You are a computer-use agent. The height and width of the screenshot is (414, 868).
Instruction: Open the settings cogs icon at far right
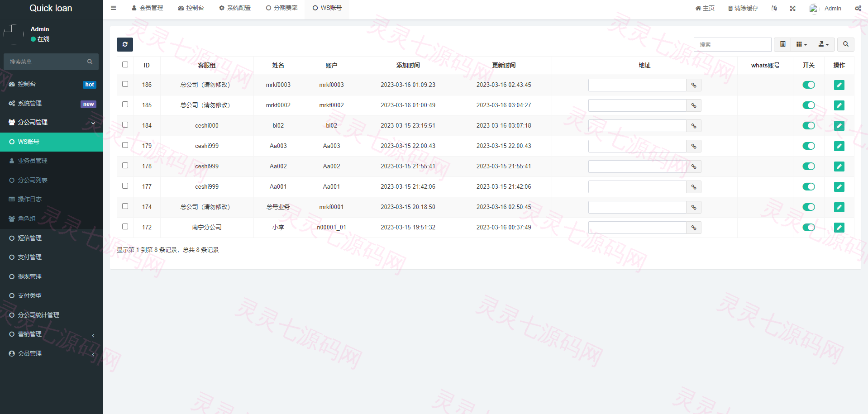858,8
